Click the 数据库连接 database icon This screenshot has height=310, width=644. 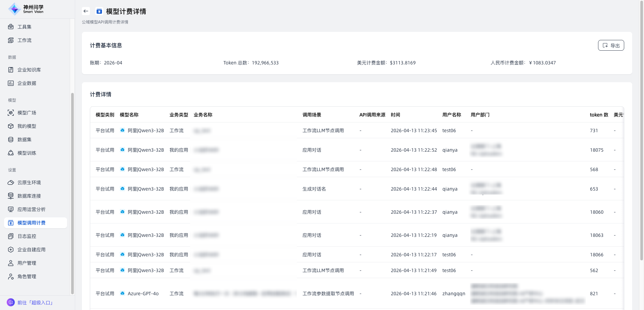tap(11, 196)
